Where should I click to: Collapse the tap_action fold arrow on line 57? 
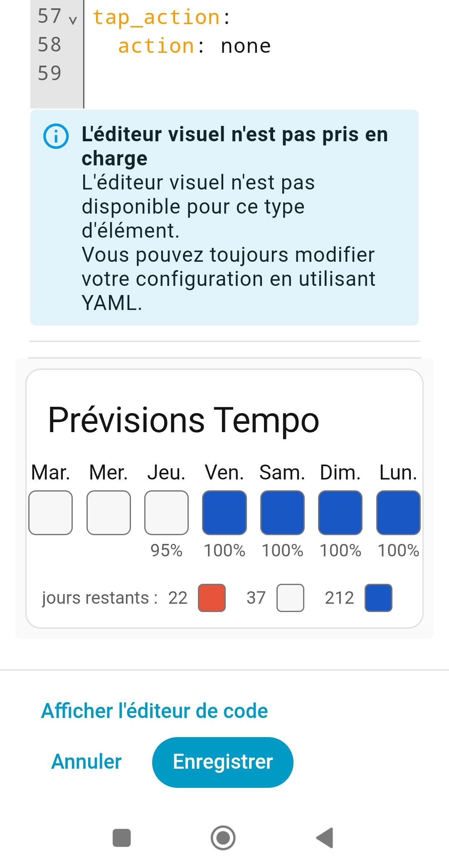click(73, 20)
